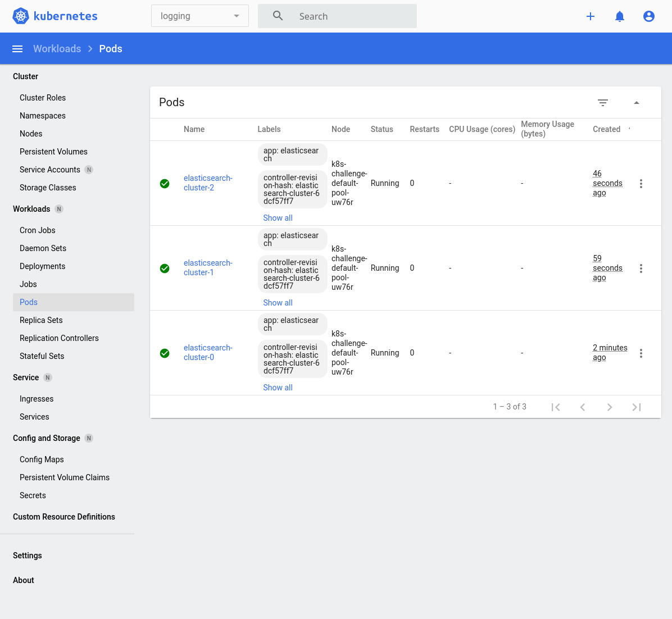Click the green status check for elasticsearch-cluster-1

[165, 268]
